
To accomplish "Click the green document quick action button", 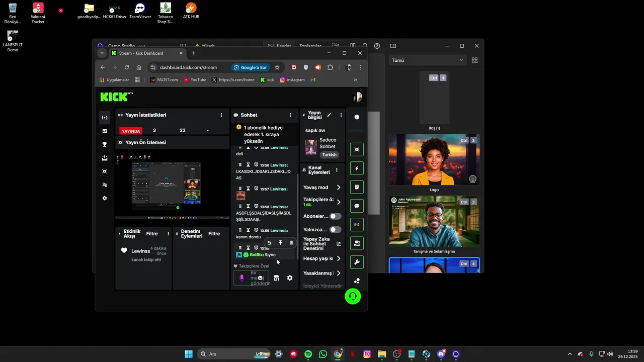I will coord(357,187).
